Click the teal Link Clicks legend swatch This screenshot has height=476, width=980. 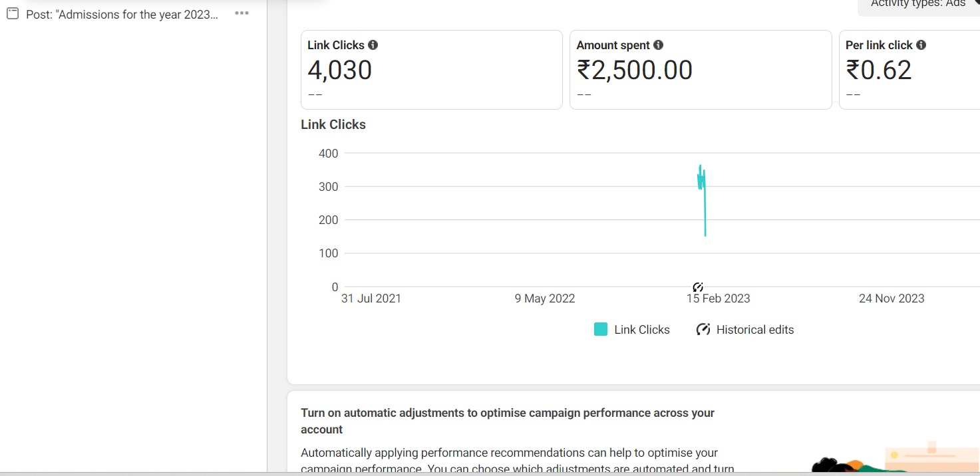coord(601,330)
